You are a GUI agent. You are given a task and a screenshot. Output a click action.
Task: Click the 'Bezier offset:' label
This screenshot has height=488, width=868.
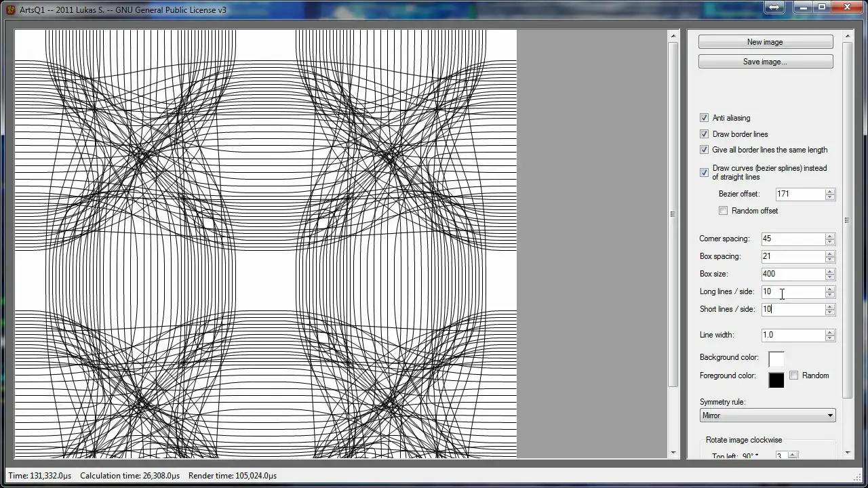pos(739,194)
